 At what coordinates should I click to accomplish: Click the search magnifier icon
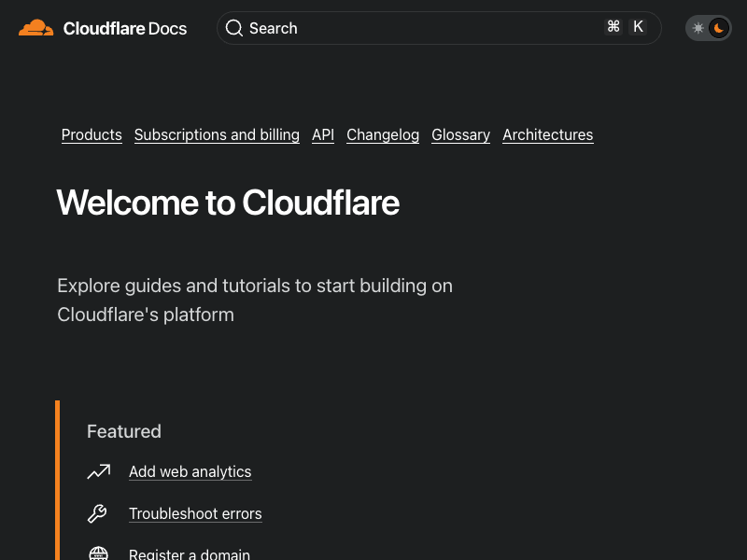(234, 28)
